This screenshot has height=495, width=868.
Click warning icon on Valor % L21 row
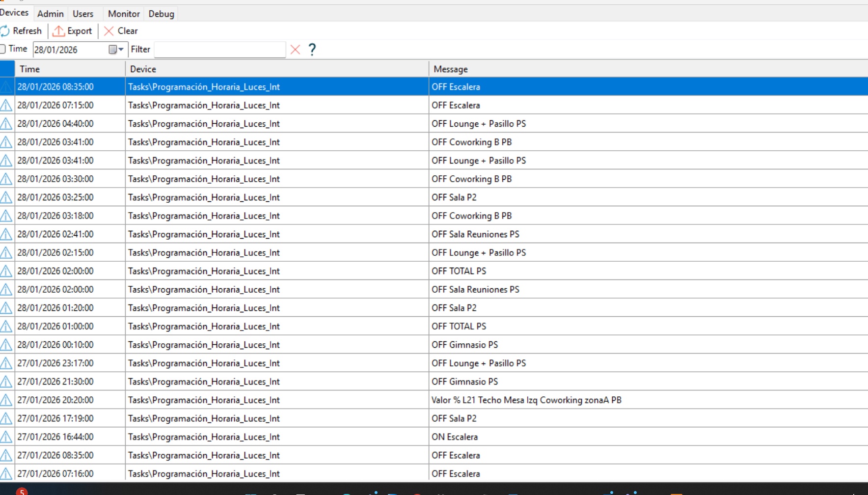6,400
